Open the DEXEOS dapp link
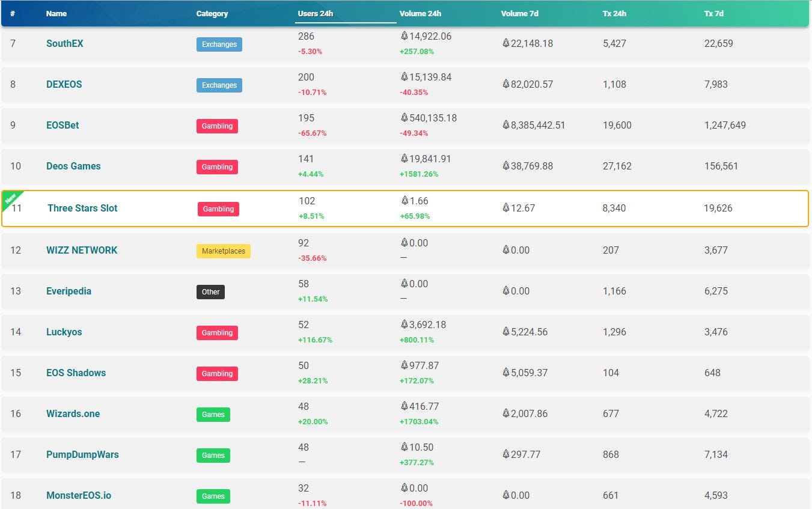The height and width of the screenshot is (509, 812). click(64, 84)
